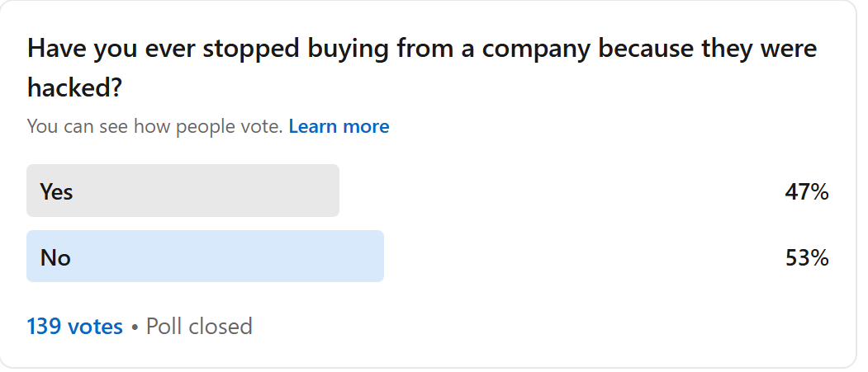Click the word "hacked?" in the question

(74, 88)
